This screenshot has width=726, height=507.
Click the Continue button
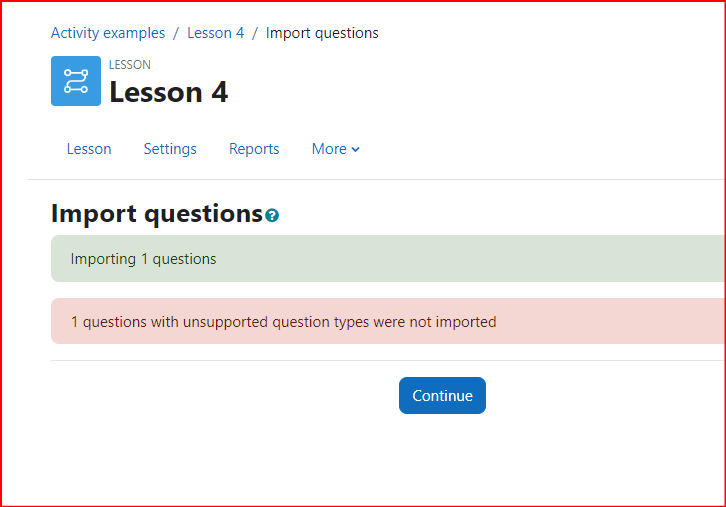click(442, 395)
